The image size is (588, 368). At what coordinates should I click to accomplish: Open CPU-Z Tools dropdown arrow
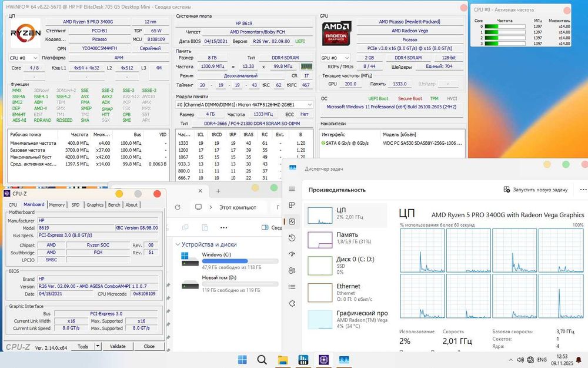(98, 346)
